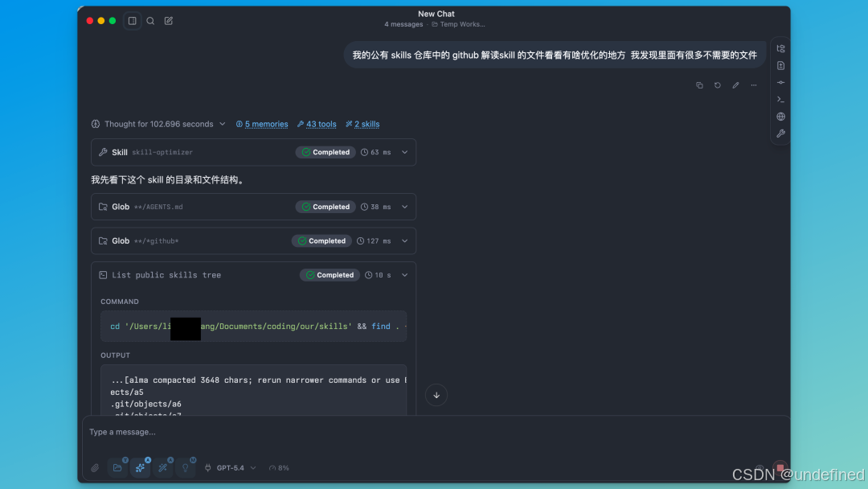Click the brain icon beside Thought label

point(96,124)
